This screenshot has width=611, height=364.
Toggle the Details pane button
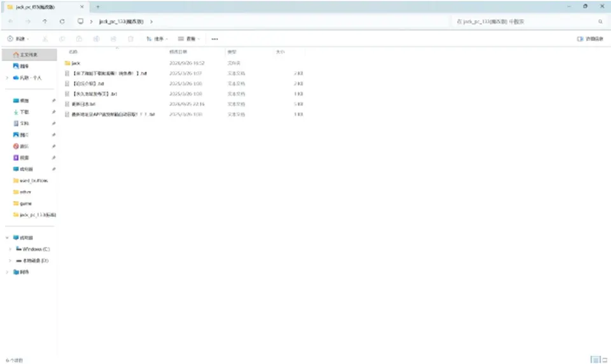(591, 39)
